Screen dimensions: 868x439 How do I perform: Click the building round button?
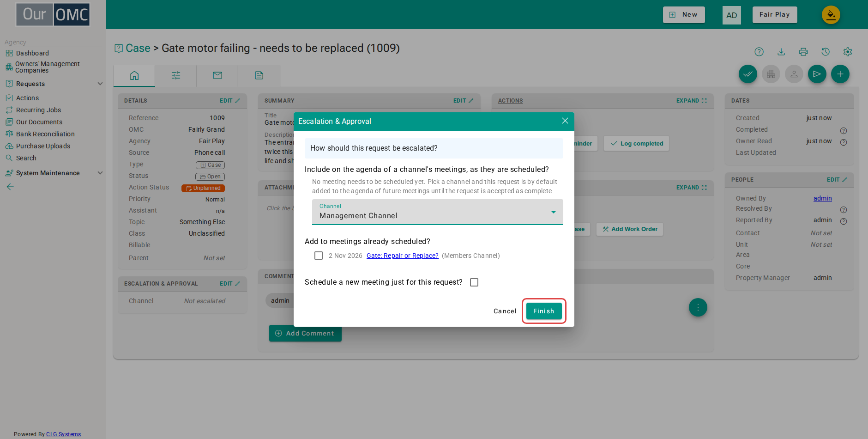[x=771, y=74]
